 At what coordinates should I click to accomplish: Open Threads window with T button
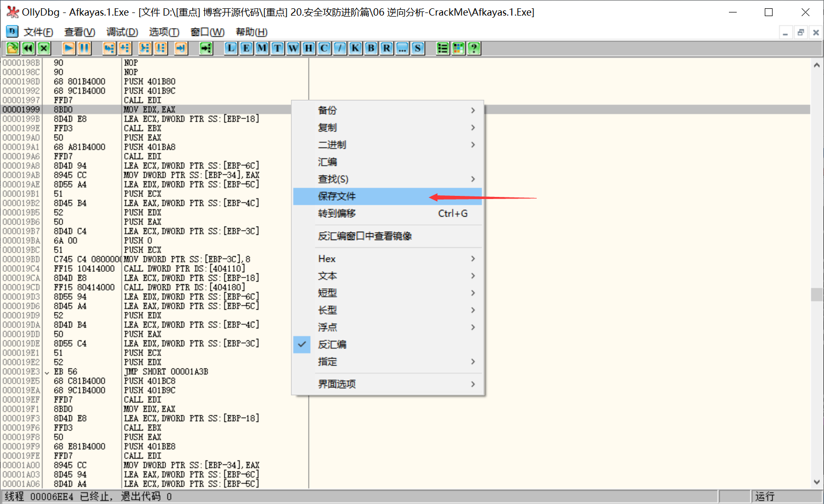click(x=277, y=48)
